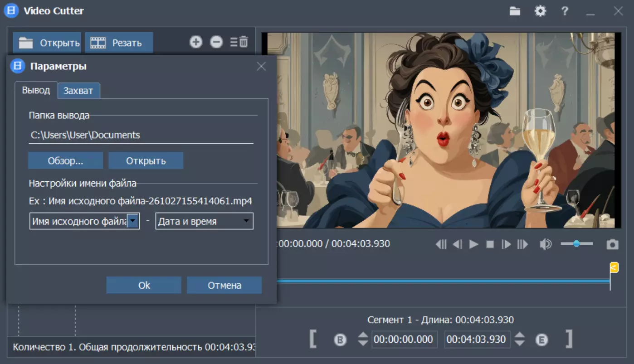Adjust the volume slider
The width and height of the screenshot is (634, 364).
[576, 244]
